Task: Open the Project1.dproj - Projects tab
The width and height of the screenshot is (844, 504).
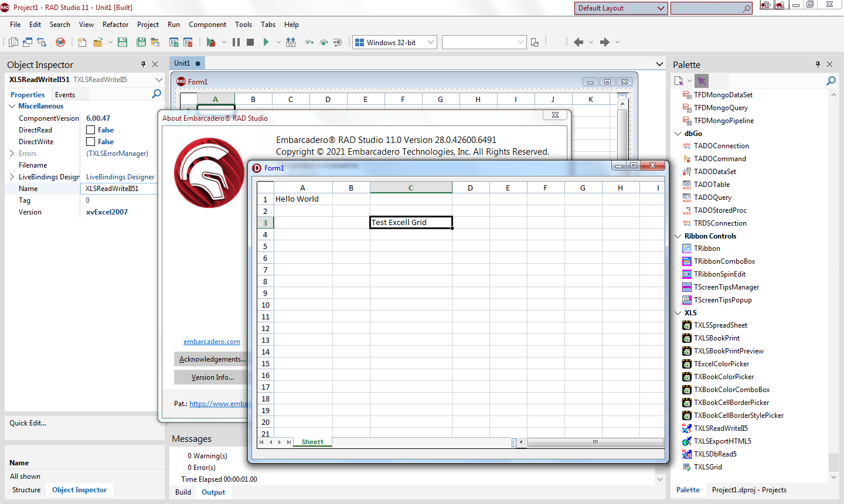Action: (749, 490)
